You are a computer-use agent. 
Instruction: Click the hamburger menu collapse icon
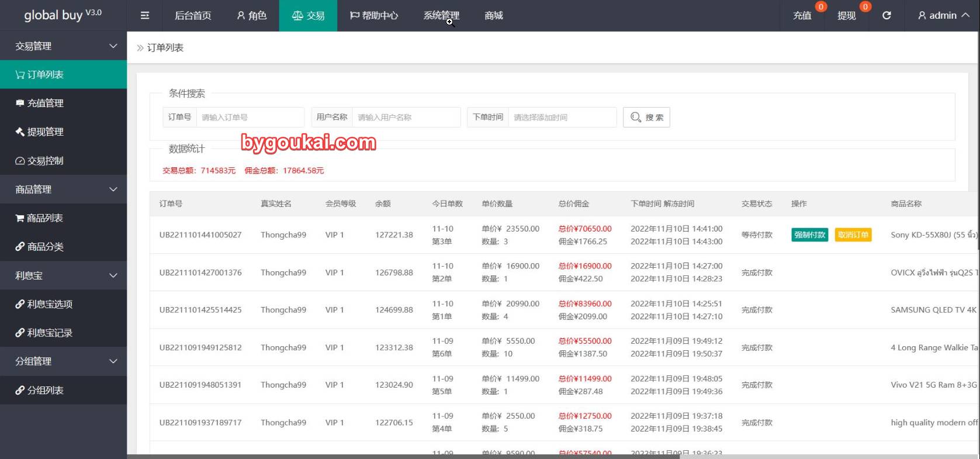(x=145, y=16)
